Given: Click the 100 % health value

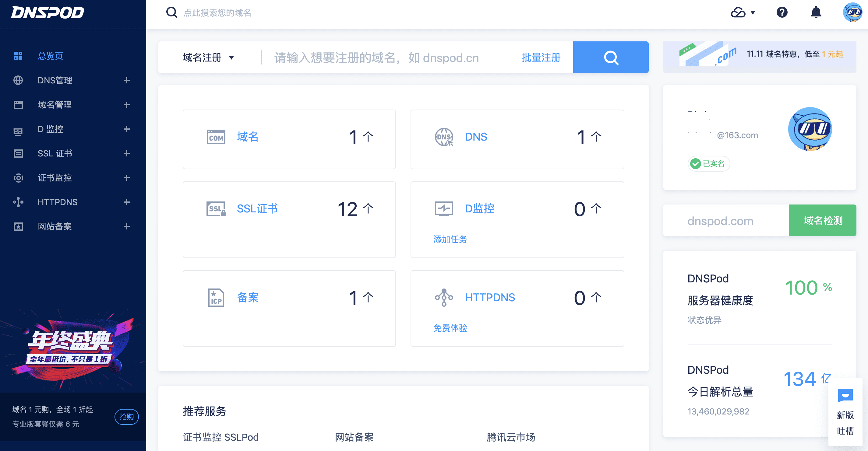Looking at the screenshot, I should (808, 288).
